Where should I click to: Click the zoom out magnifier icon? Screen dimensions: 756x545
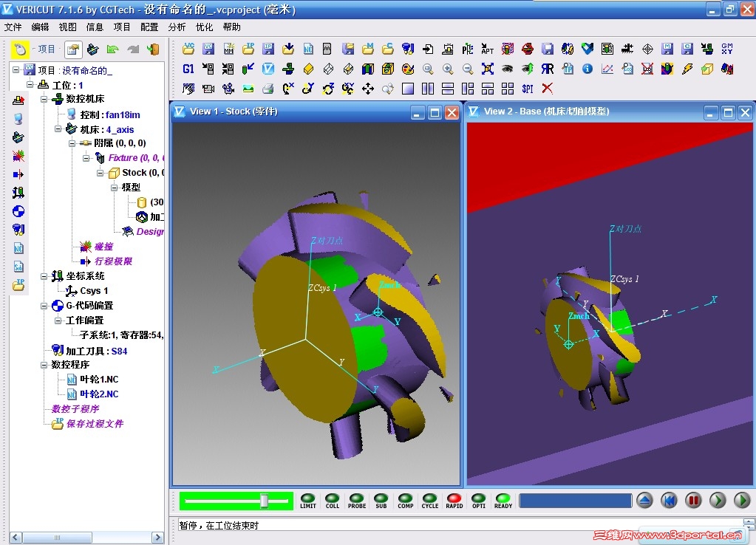(468, 69)
